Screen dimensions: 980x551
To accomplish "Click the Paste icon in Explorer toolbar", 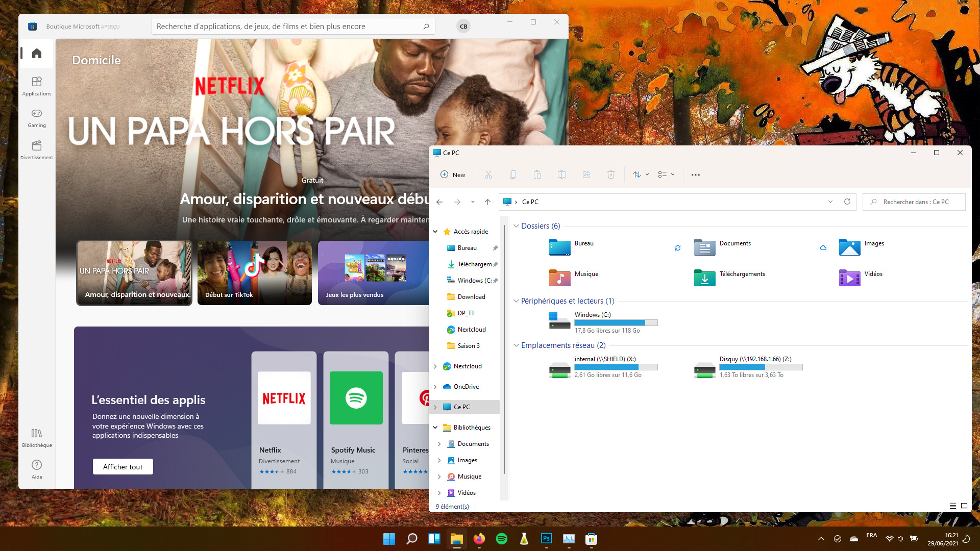I will (537, 174).
